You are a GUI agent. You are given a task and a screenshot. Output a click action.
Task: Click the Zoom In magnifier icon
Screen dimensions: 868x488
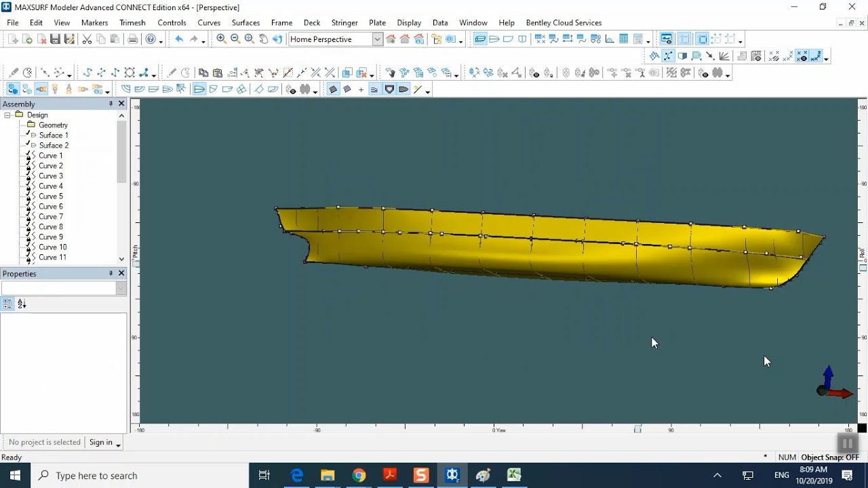221,39
